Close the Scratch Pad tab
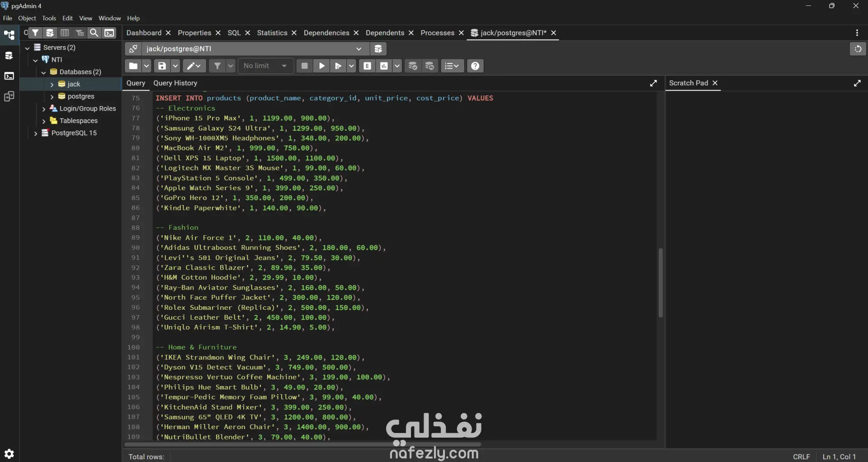This screenshot has width=868, height=462. click(x=715, y=83)
